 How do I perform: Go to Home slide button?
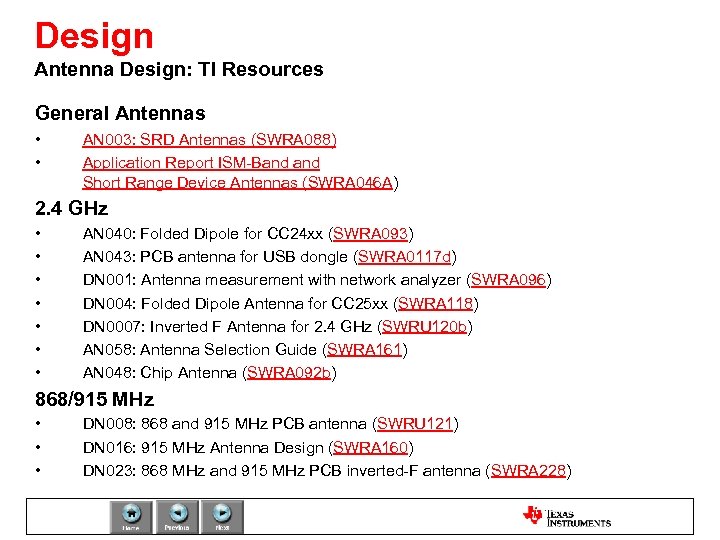[131, 517]
